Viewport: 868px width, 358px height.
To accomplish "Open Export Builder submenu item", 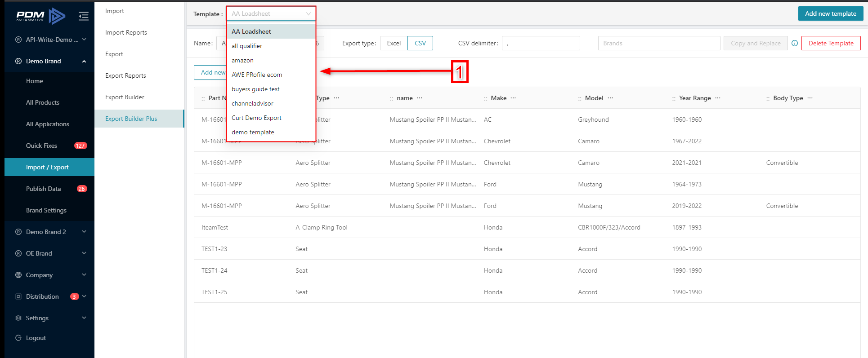I will click(139, 97).
